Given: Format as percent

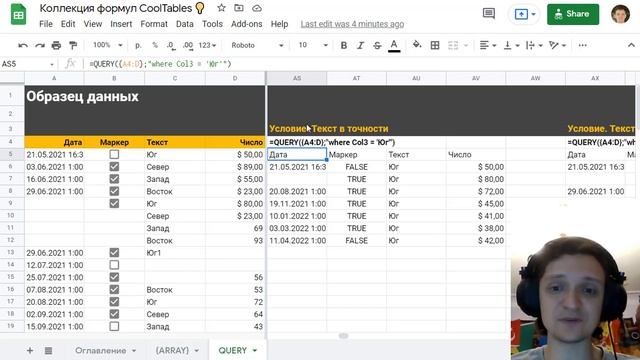Looking at the screenshot, I should 155,45.
